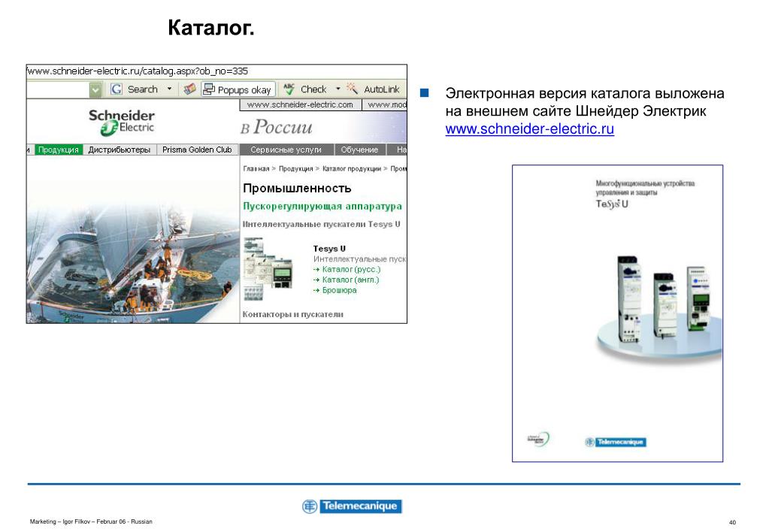
Task: Select the Обучение menu tab
Action: point(359,150)
